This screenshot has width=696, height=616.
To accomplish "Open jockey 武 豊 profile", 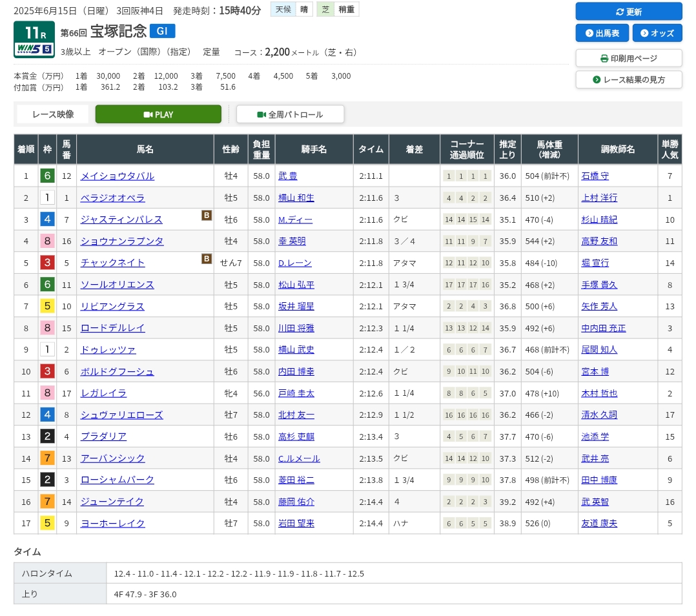I will (288, 176).
